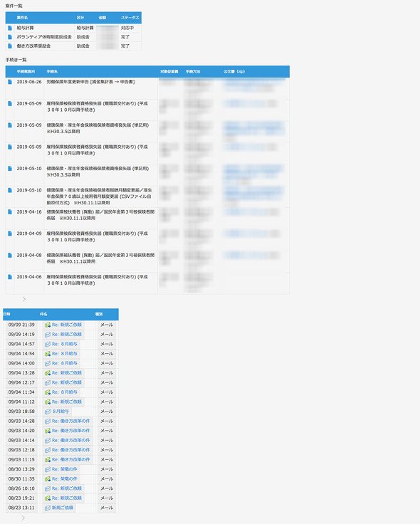Click mail icon beside 08/23 13:11 新規ご依頼

(x=48, y=508)
